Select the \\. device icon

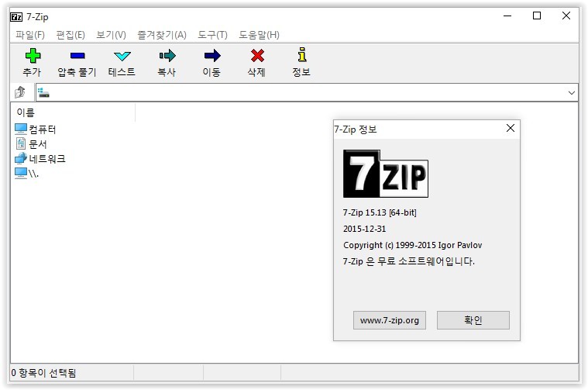coord(21,174)
